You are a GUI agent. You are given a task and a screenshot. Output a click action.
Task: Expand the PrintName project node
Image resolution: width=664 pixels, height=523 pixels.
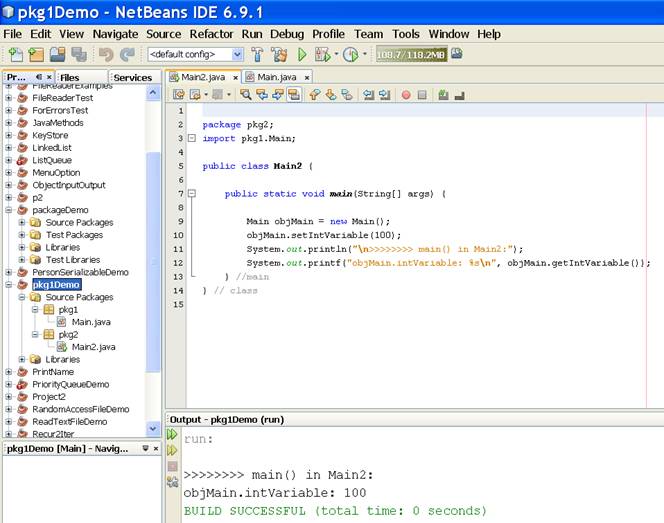pos(10,372)
